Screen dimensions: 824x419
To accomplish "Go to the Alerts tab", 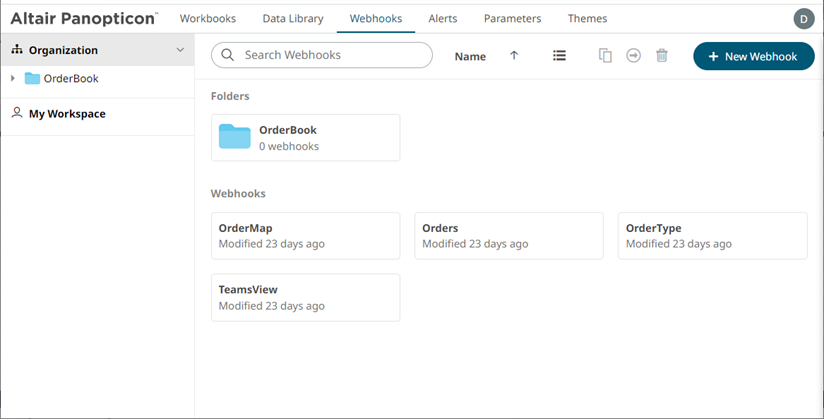I will 443,19.
